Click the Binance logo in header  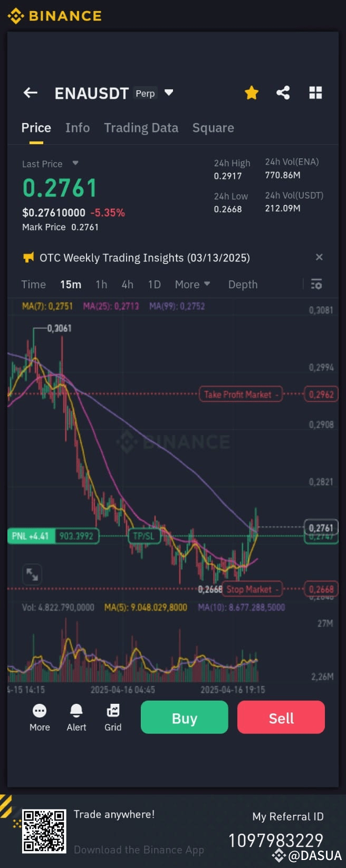pyautogui.click(x=55, y=16)
